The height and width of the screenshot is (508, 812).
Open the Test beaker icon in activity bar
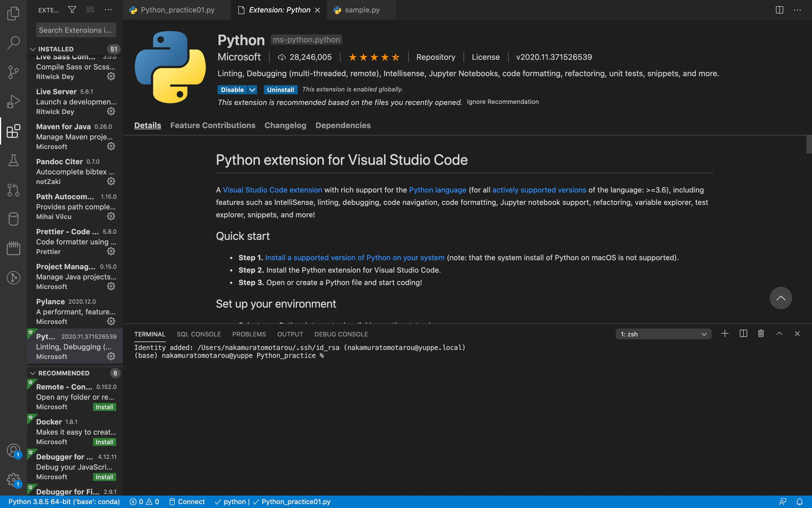(x=14, y=160)
